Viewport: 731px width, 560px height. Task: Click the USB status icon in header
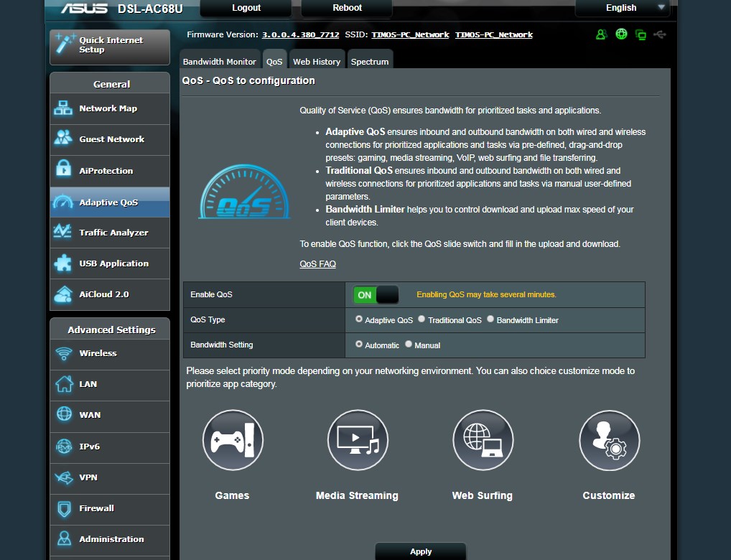[660, 34]
